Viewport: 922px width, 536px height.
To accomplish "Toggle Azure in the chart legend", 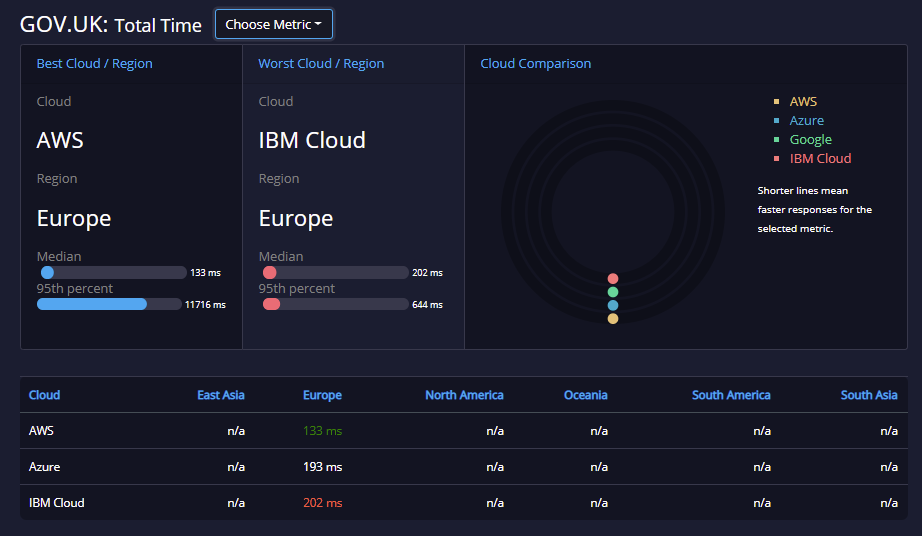I will tap(806, 120).
